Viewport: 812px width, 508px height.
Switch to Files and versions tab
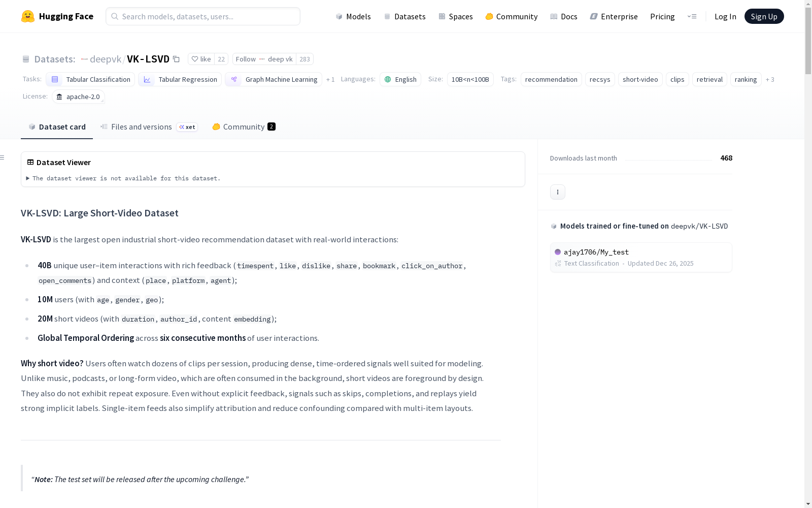[149, 127]
